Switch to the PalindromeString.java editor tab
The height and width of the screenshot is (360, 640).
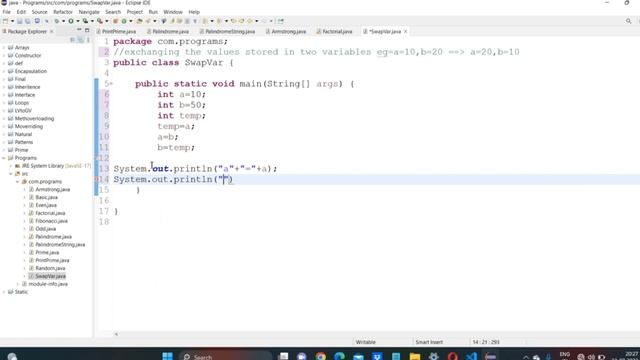click(x=227, y=31)
